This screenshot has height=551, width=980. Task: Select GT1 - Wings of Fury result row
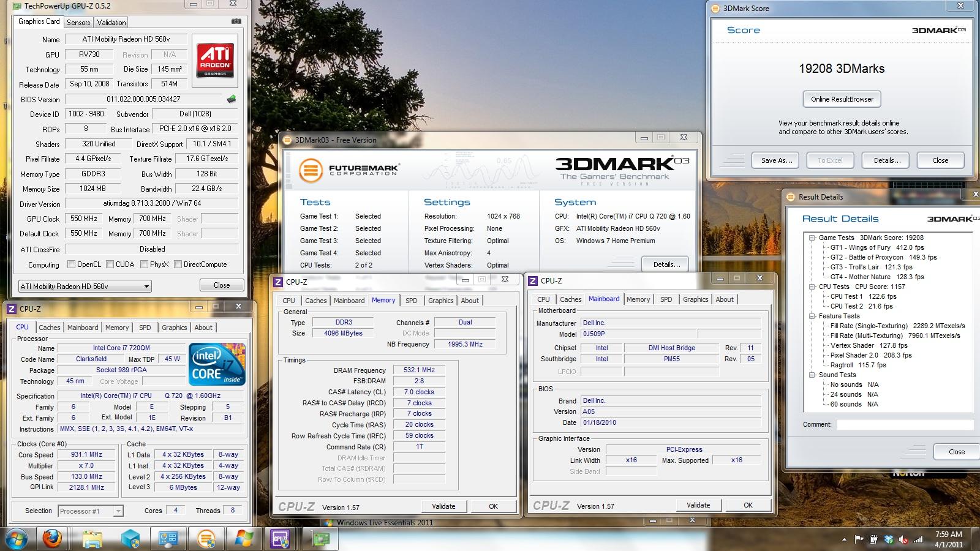[x=877, y=247]
